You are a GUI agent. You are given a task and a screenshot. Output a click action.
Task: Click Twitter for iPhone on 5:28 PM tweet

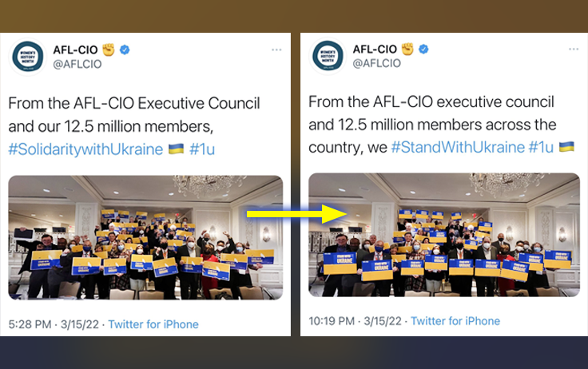153,324
